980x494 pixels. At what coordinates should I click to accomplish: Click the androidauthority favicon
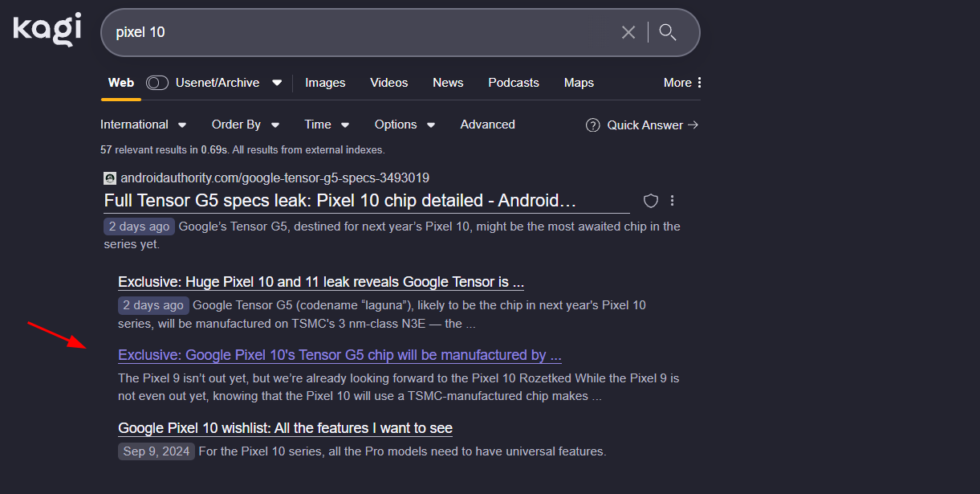pos(110,178)
